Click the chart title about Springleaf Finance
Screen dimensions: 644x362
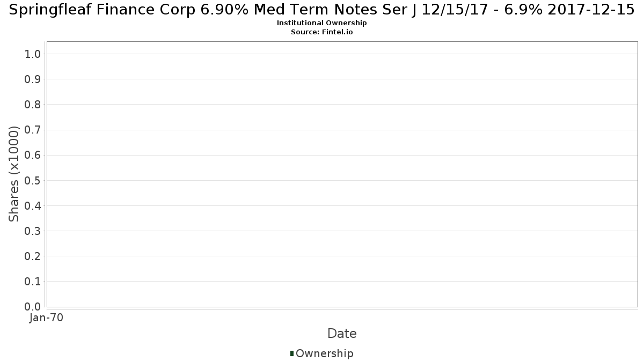pyautogui.click(x=322, y=10)
